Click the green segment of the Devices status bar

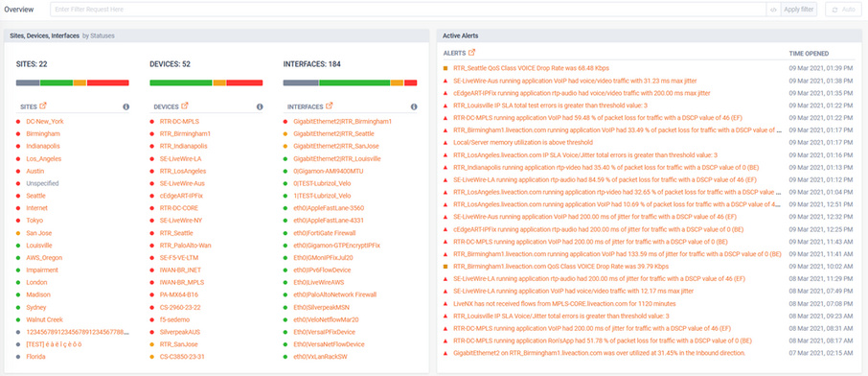click(181, 82)
